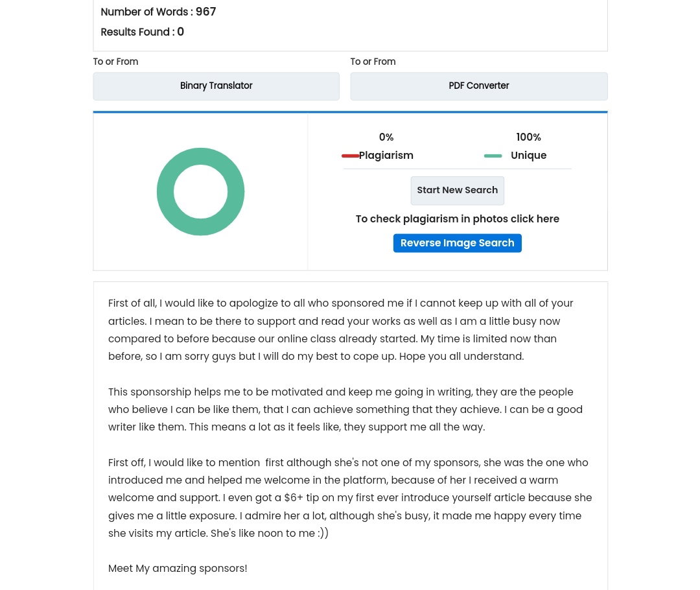This screenshot has height=590, width=700.
Task: Click Start New Search button
Action: point(457,191)
